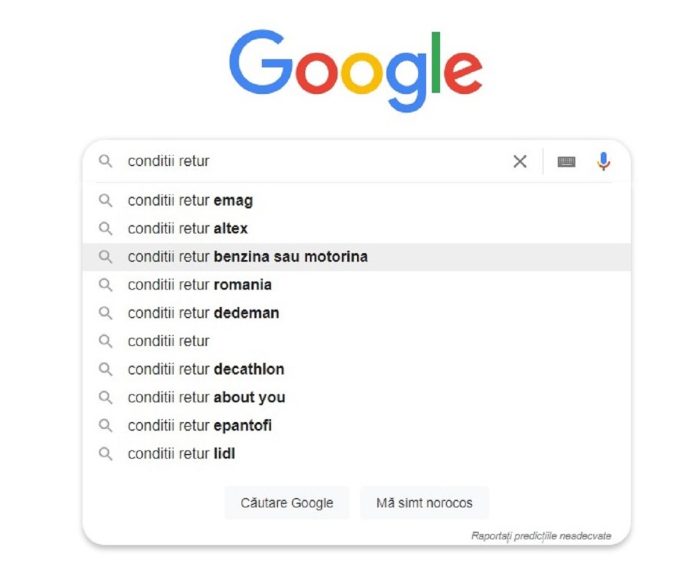This screenshot has width=696, height=577.
Task: Open "Raportați predicțiile neadecvate" link
Action: pos(541,536)
